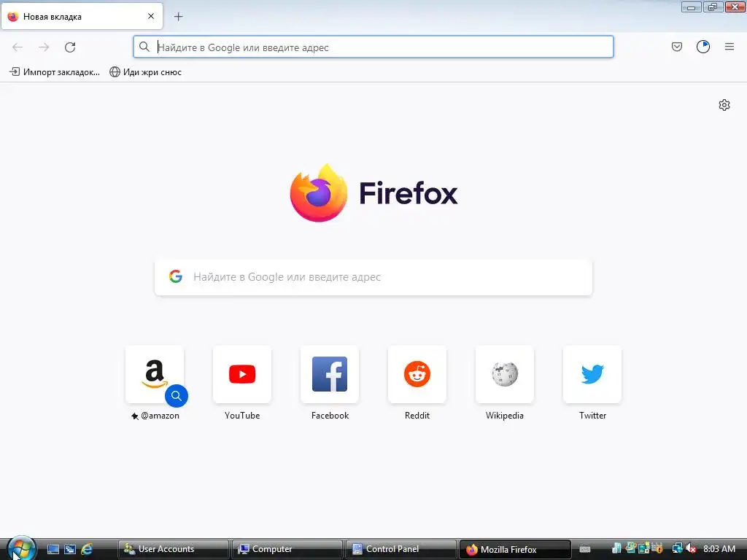Click the muted volume tray icon
The image size is (747, 560).
(692, 549)
